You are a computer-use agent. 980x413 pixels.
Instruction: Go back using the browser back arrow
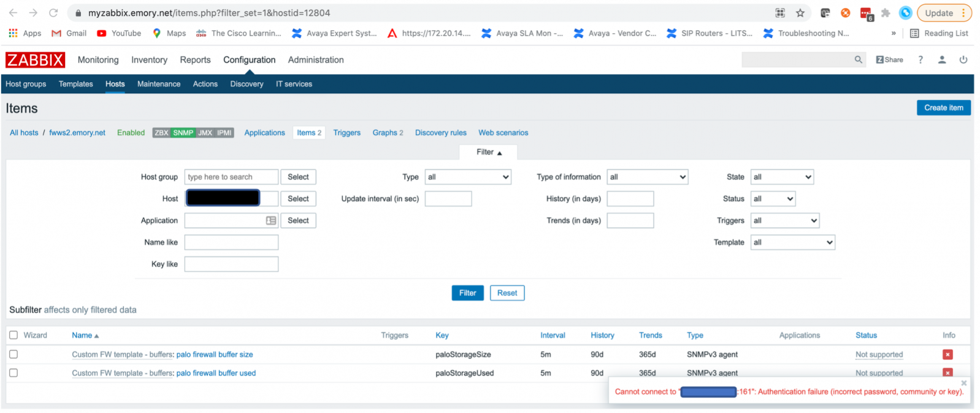pos(13,13)
